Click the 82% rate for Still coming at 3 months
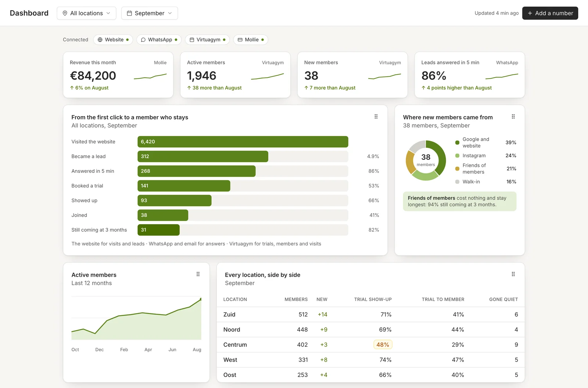Viewport: 588px width, 388px height. coord(374,230)
